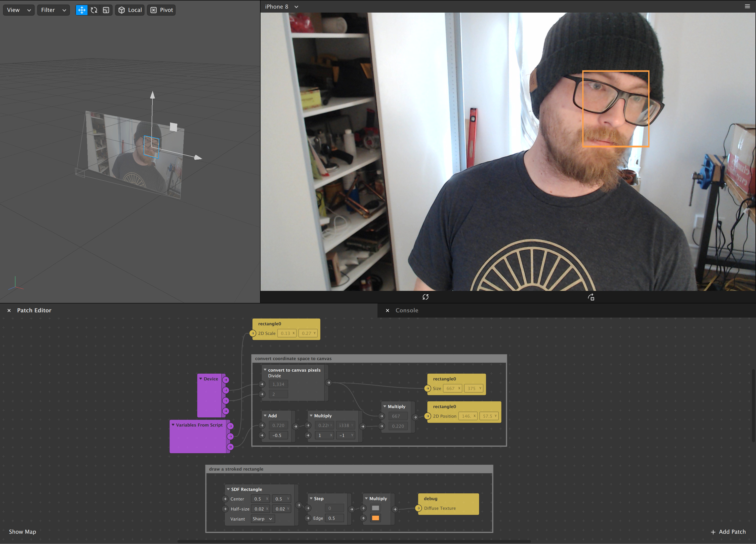
Task: Select the 'draw a stroked rectangle' comment header
Action: click(349, 469)
